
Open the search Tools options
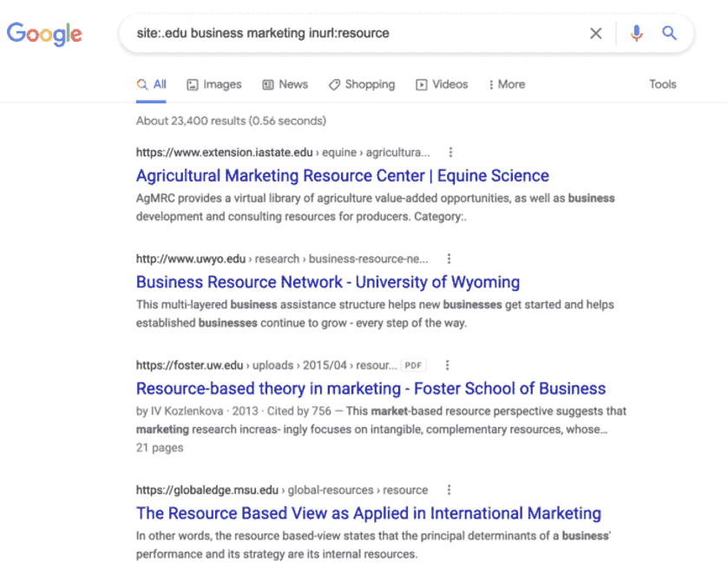click(x=663, y=84)
